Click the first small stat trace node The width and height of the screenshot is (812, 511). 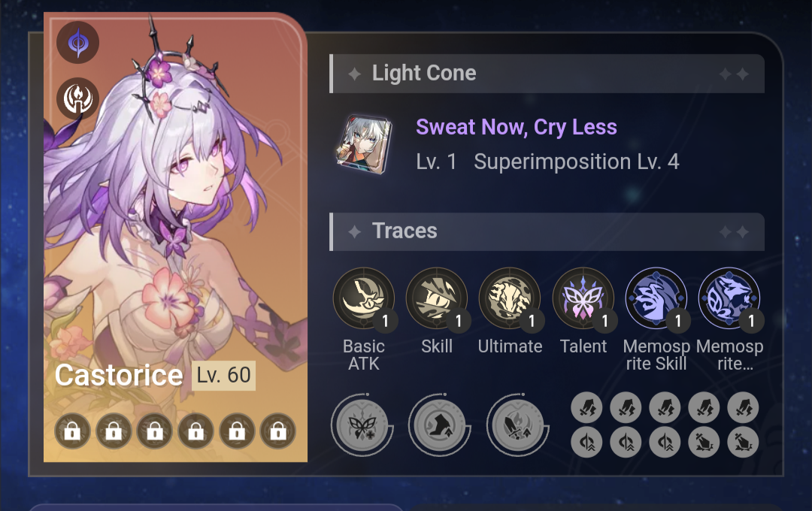click(x=586, y=407)
